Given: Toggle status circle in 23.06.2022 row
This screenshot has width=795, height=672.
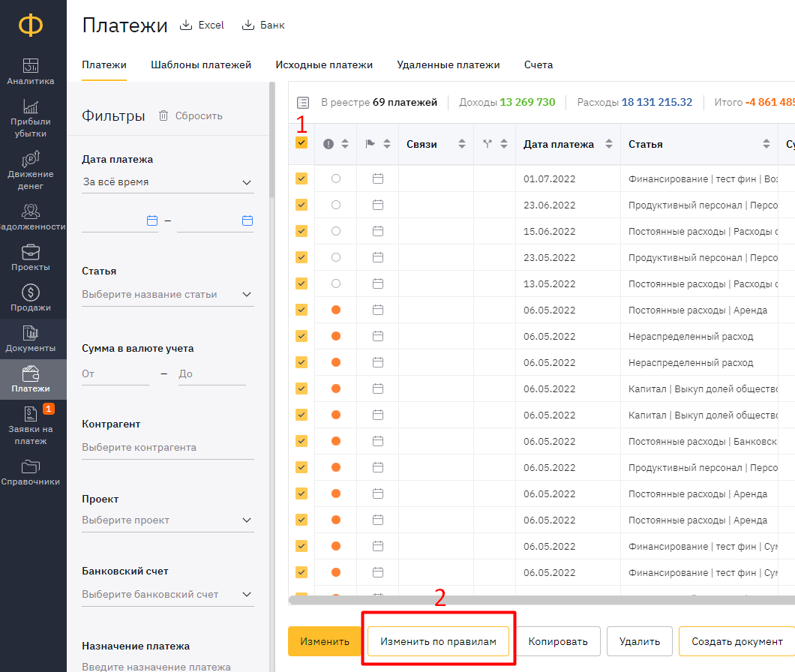Looking at the screenshot, I should [x=336, y=205].
